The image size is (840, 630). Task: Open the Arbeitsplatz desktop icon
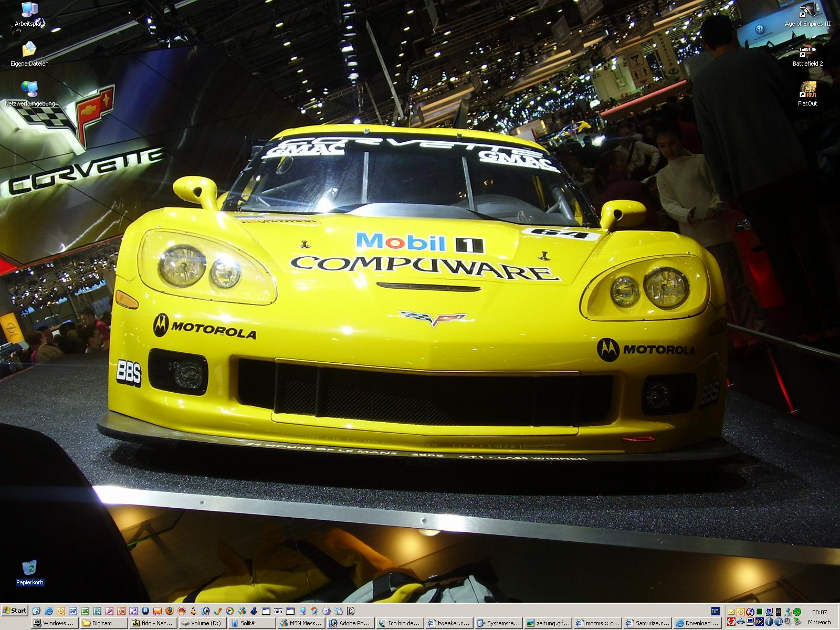click(29, 10)
